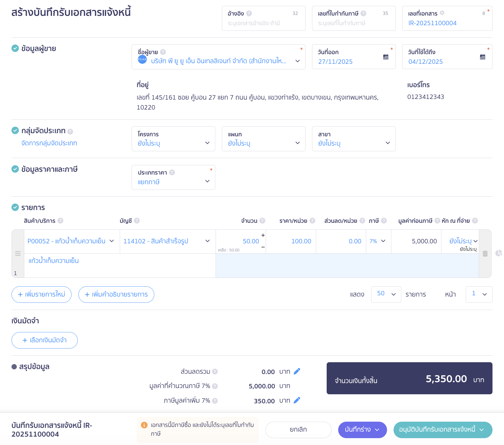The image size is (504, 445).
Task: Edit 7% VAT amount with pencil icon
Action: pos(297,400)
